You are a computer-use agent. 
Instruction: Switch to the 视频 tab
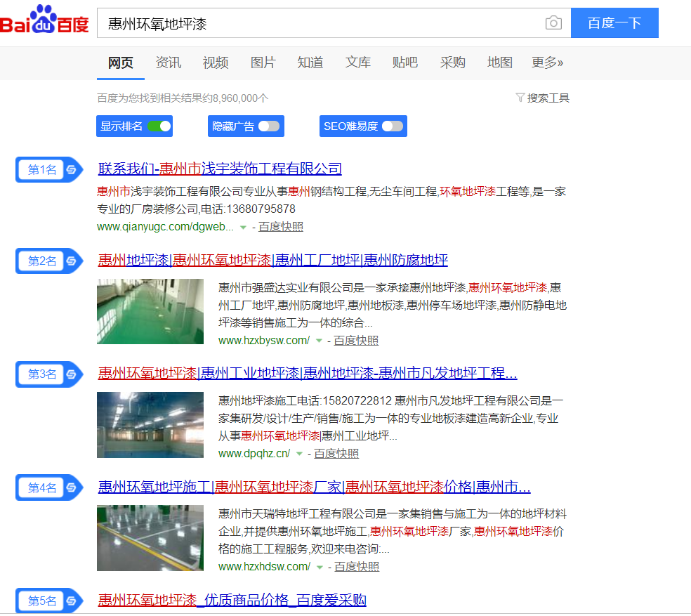pos(216,63)
